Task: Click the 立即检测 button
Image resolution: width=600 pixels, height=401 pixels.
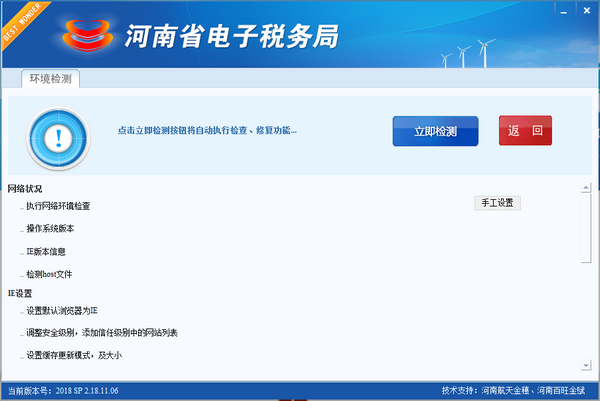Action: tap(435, 131)
